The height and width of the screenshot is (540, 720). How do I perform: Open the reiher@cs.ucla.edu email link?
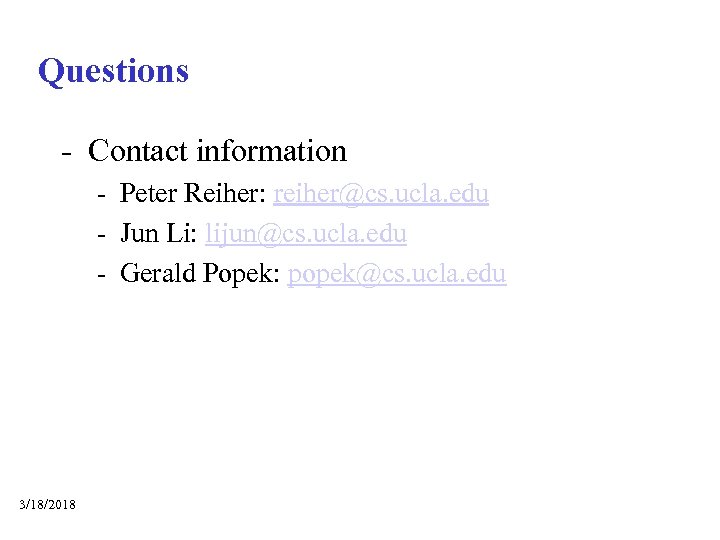381,194
